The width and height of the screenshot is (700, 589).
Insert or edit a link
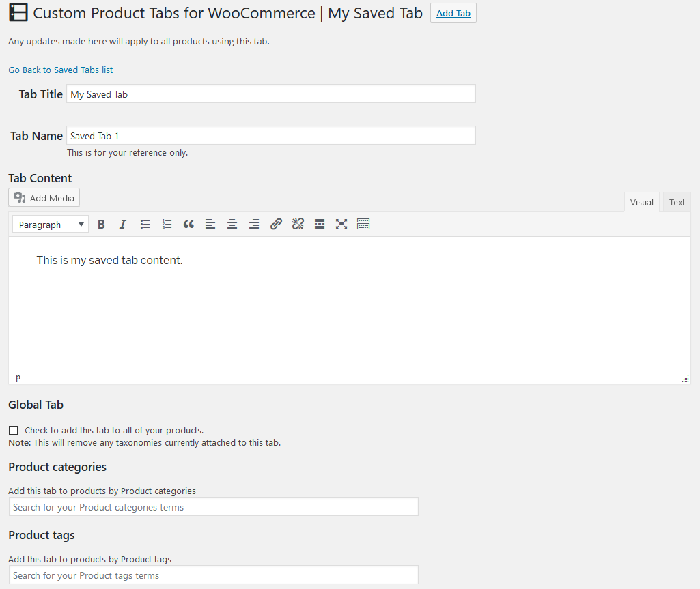(x=276, y=224)
